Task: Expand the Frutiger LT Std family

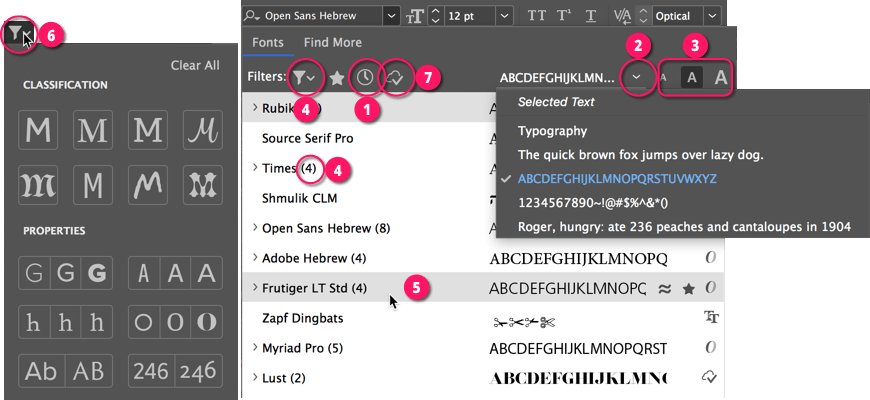Action: [255, 287]
